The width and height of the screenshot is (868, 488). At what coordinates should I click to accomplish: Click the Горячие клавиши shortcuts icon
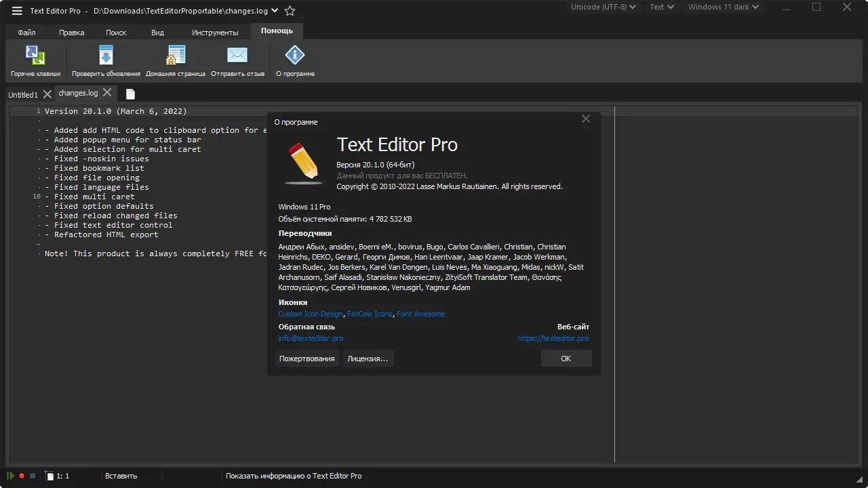[35, 56]
